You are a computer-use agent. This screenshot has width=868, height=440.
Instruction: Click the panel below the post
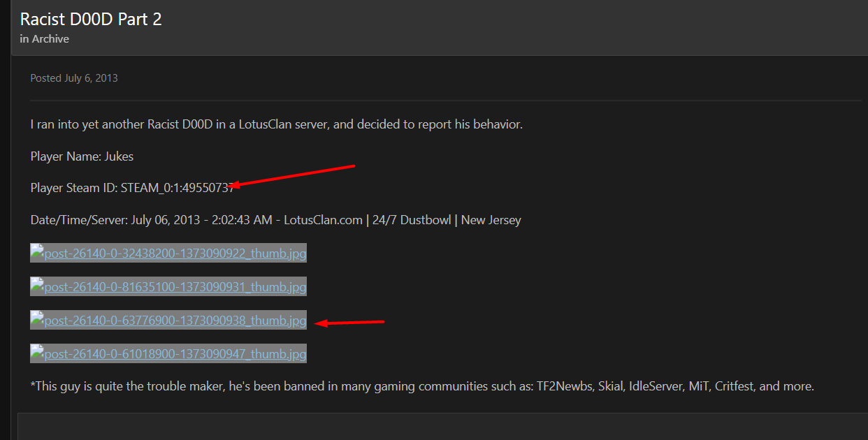click(x=440, y=426)
